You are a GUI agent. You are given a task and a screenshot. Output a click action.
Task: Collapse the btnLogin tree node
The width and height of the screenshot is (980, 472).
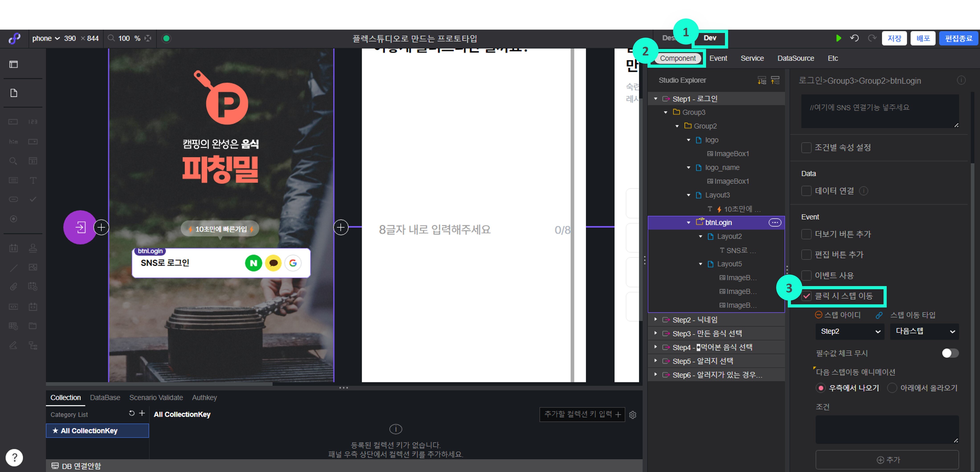pyautogui.click(x=688, y=222)
